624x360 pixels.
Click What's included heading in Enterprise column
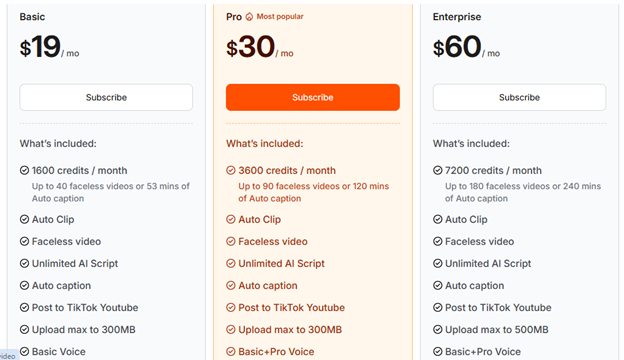[x=471, y=143]
